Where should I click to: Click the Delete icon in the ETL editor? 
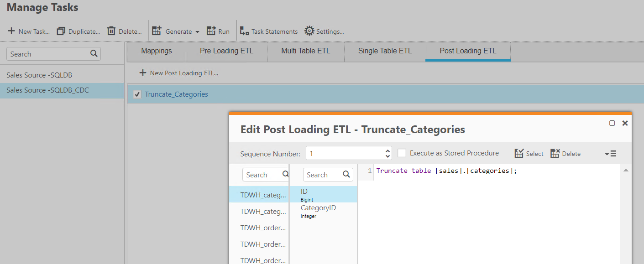555,154
